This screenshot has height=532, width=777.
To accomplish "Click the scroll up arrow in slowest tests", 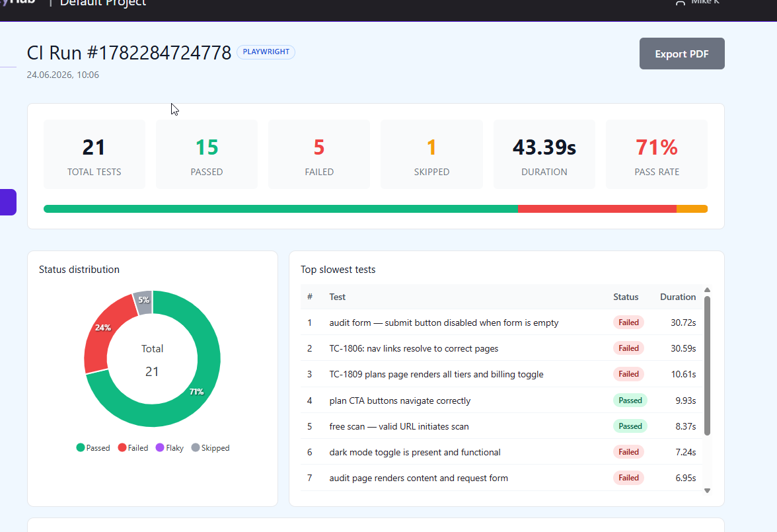I will (707, 290).
